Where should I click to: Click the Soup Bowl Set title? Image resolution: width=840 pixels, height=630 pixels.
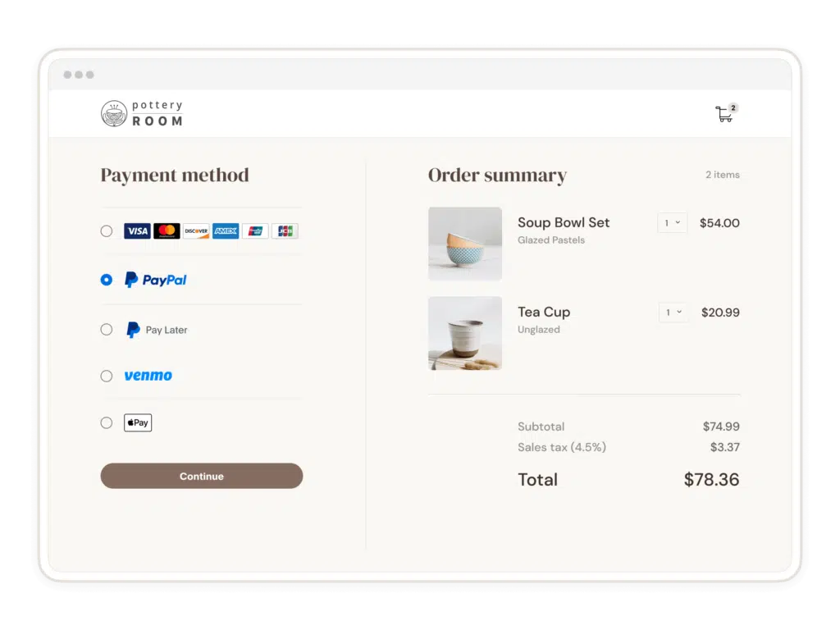(x=564, y=222)
